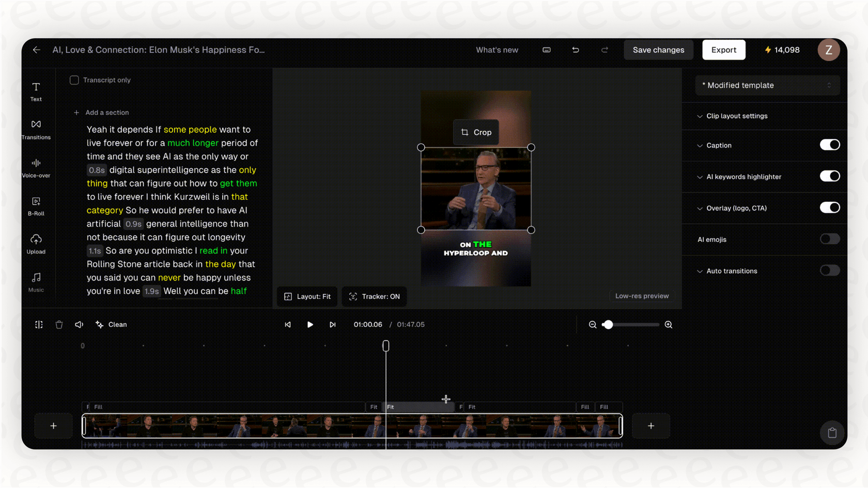868x488 pixels.
Task: Open the Transitions panel
Action: (36, 129)
